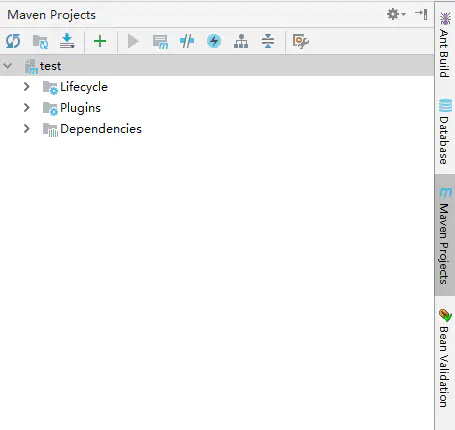Expand the Plugins node

[27, 108]
